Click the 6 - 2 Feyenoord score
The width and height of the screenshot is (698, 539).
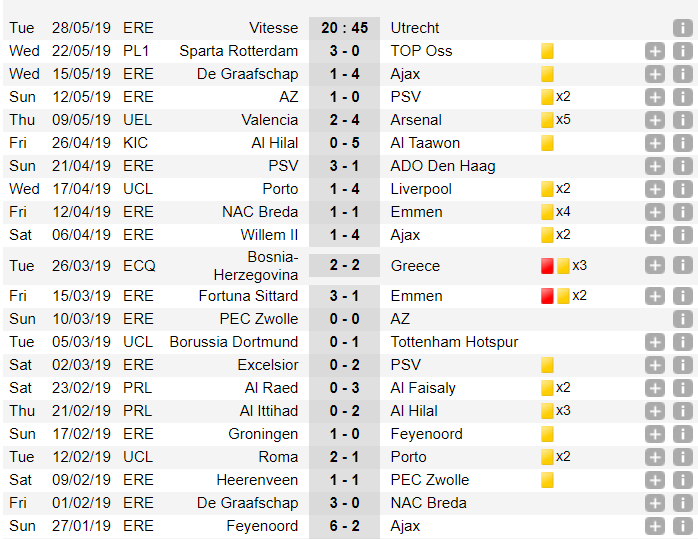tap(344, 526)
